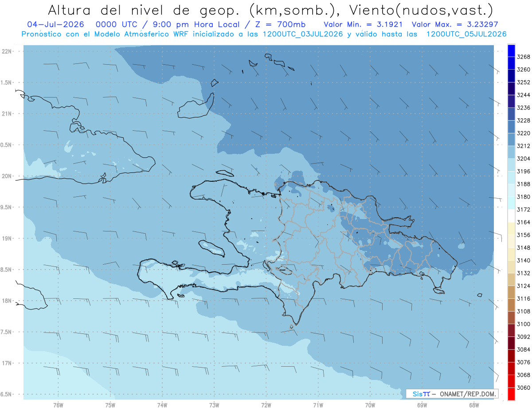Click color swatch between 3220 and 3212
Image resolution: width=532 pixels, height=411 pixels.
pos(511,139)
